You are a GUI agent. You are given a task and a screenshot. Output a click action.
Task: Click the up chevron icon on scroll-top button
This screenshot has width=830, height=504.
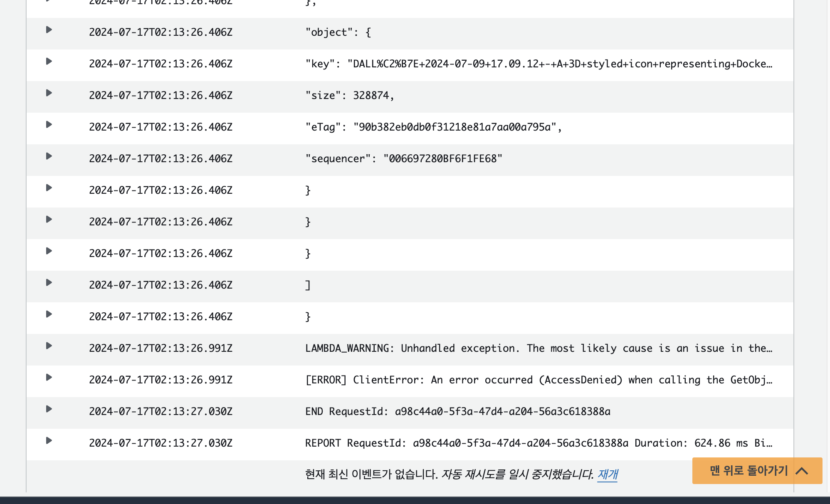click(x=802, y=471)
